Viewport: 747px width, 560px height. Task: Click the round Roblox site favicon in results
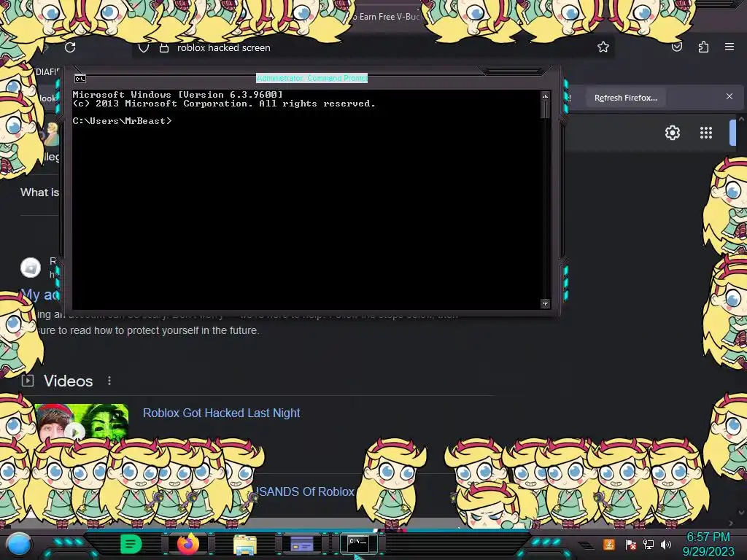(x=31, y=268)
